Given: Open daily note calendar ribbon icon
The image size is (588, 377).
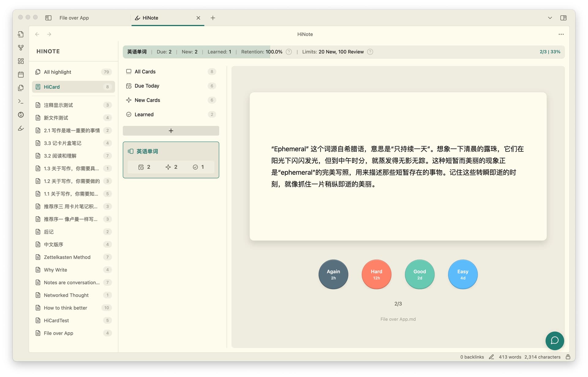Looking at the screenshot, I should coord(21,74).
